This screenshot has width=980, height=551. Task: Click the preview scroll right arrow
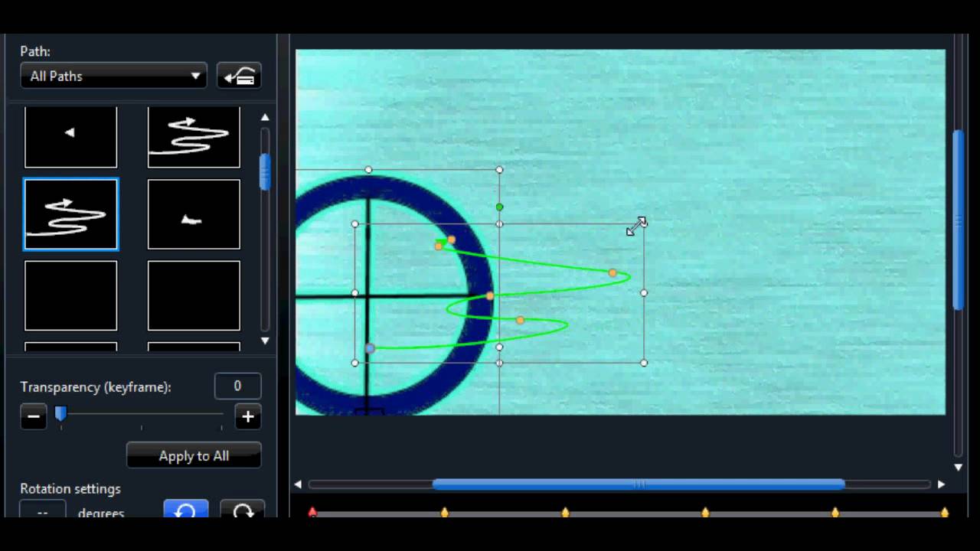[x=941, y=484]
